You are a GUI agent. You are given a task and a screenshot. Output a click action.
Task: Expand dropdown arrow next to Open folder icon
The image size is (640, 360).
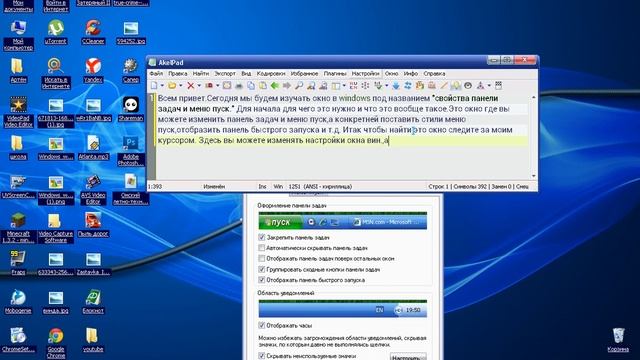180,86
